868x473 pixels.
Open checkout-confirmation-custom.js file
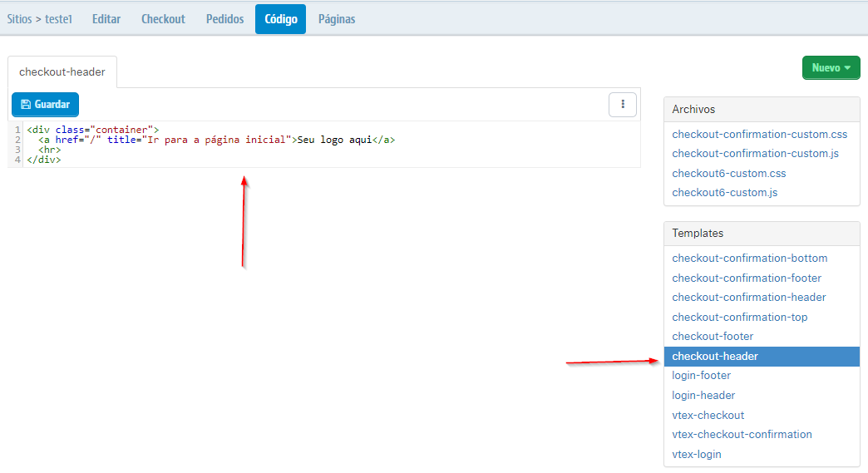click(756, 154)
